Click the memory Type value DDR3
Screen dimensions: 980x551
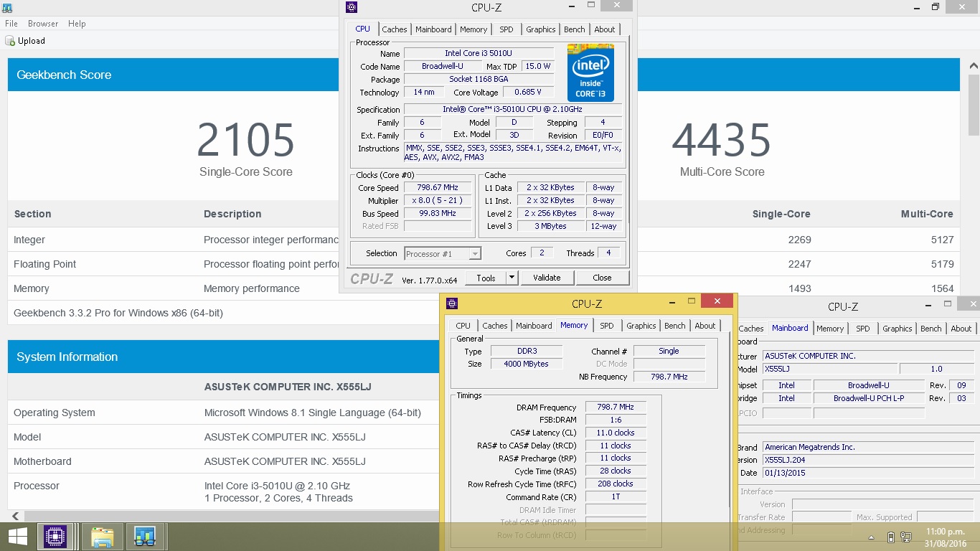[x=527, y=351]
